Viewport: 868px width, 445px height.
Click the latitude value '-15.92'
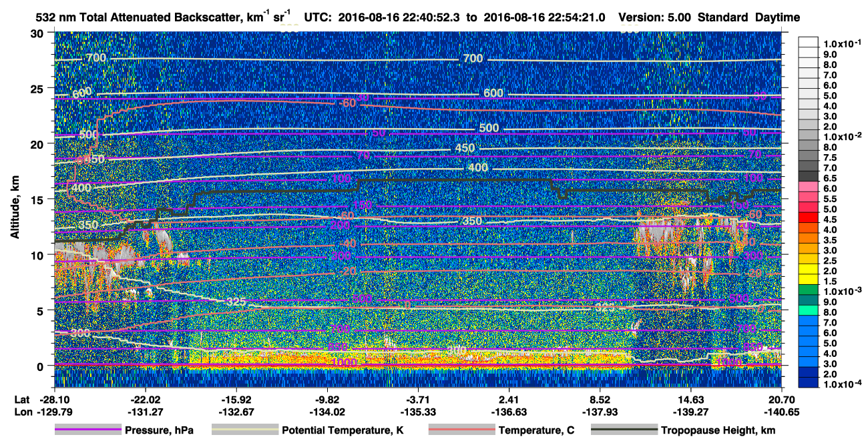click(x=236, y=400)
